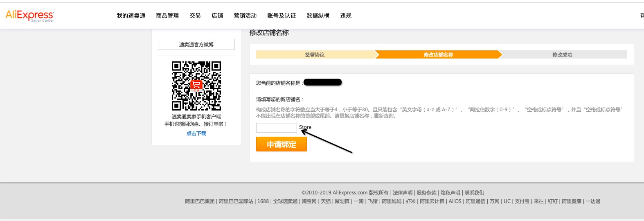Open the 聚划算 footer link
Viewport: 644px width, 221px height.
coord(342,201)
